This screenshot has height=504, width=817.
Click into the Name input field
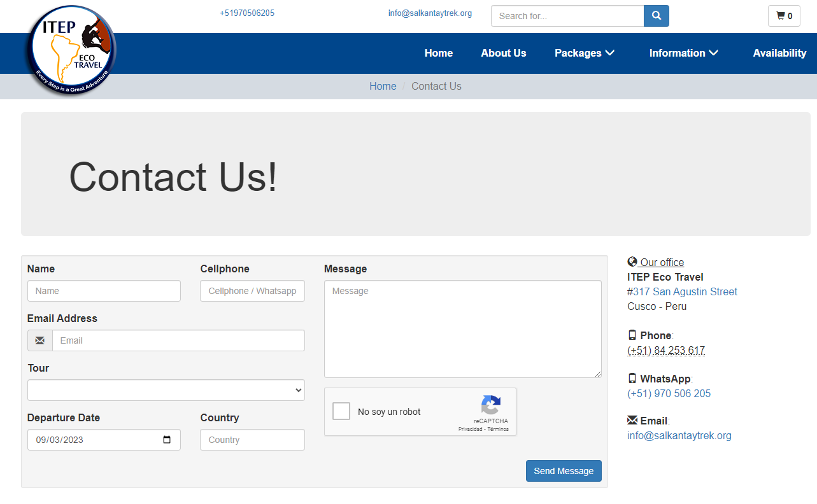104,291
